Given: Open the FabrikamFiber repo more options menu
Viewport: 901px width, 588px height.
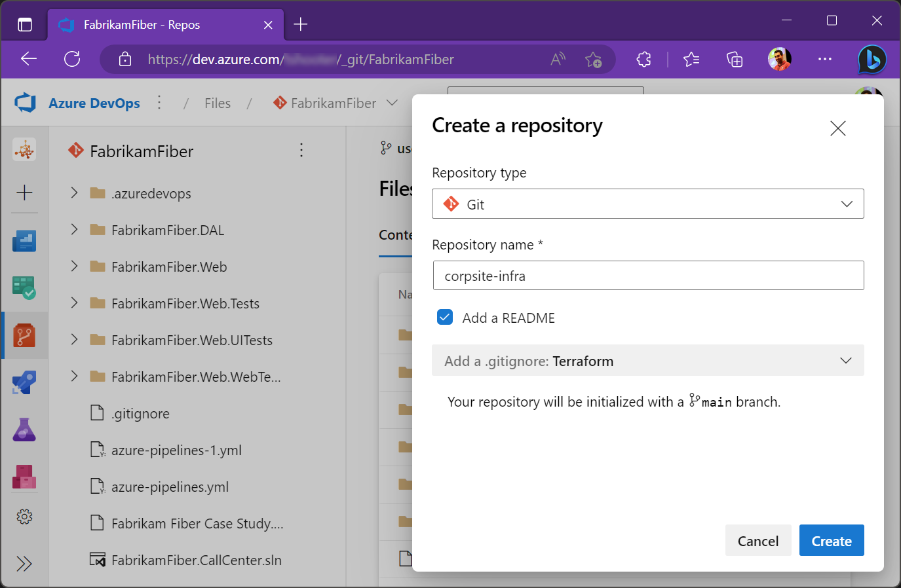Looking at the screenshot, I should coord(301,150).
